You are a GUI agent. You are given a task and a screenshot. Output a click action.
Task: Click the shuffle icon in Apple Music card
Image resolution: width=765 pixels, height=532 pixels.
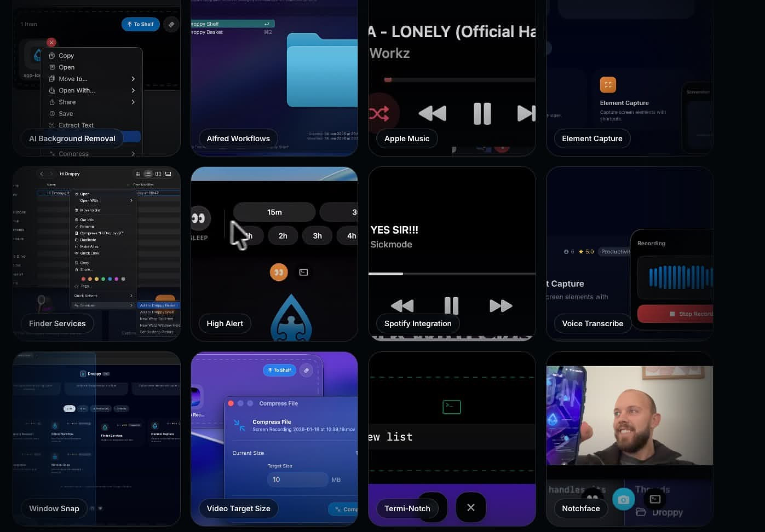point(379,113)
